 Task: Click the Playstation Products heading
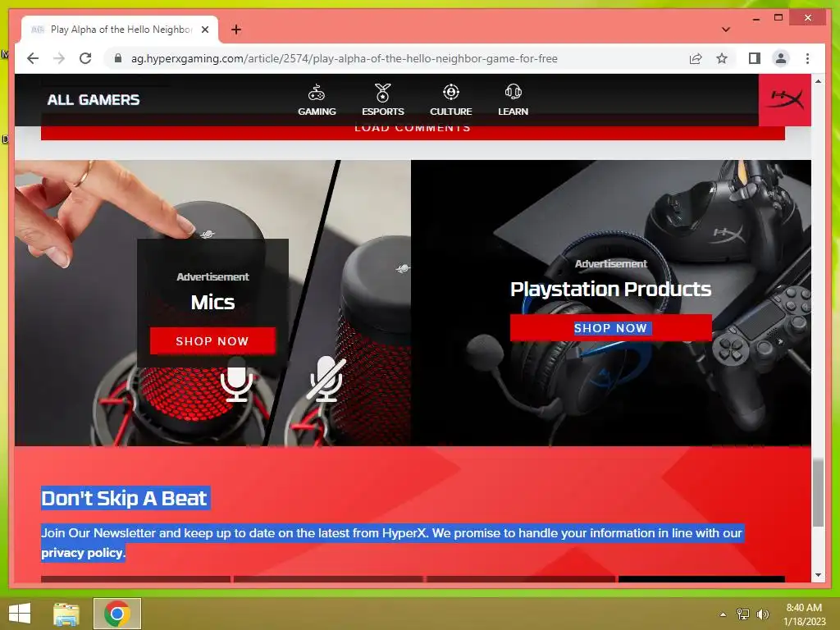(610, 289)
